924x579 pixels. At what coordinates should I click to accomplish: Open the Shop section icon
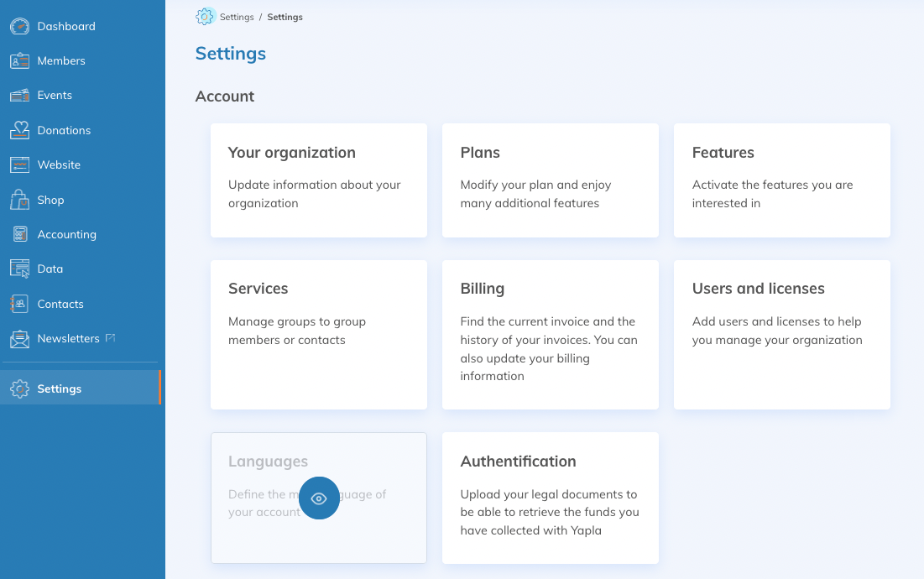pos(18,200)
